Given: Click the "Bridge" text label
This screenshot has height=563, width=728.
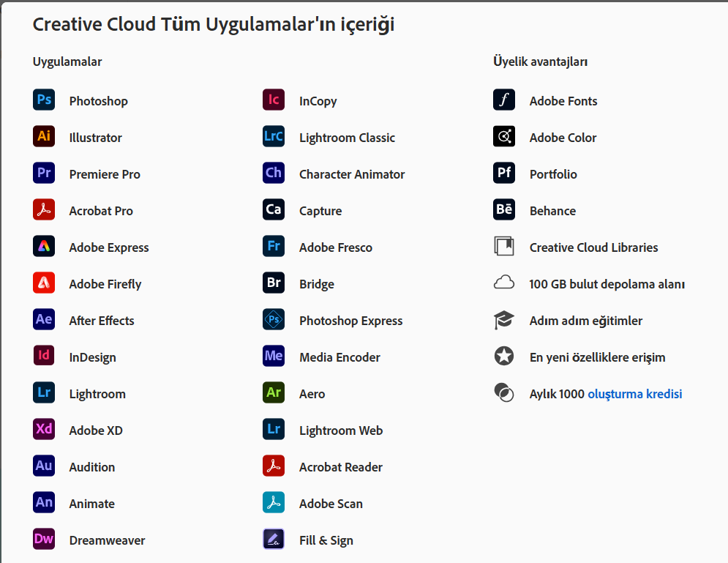Looking at the screenshot, I should click(317, 284).
